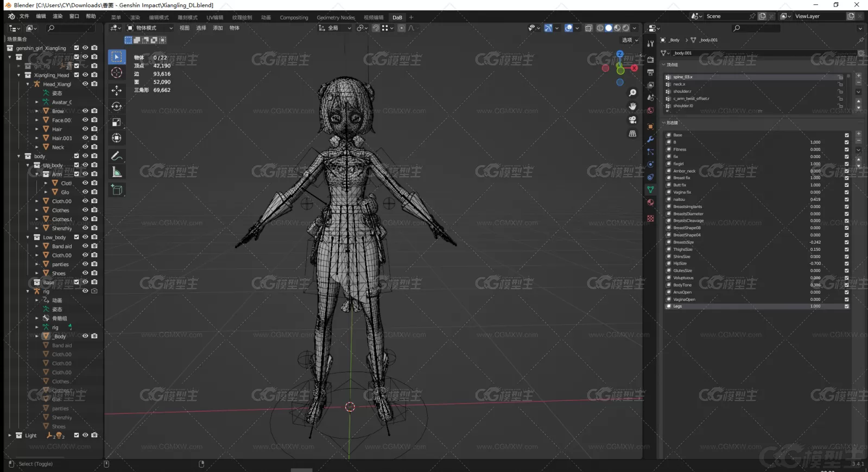The height and width of the screenshot is (472, 868).
Task: Expand the Hair object in outliner
Action: pyautogui.click(x=37, y=129)
